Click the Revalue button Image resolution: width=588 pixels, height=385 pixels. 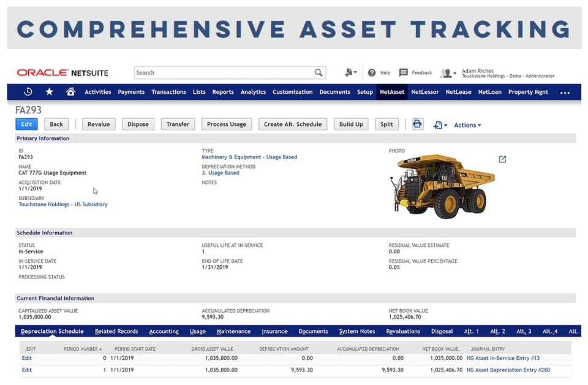[99, 124]
